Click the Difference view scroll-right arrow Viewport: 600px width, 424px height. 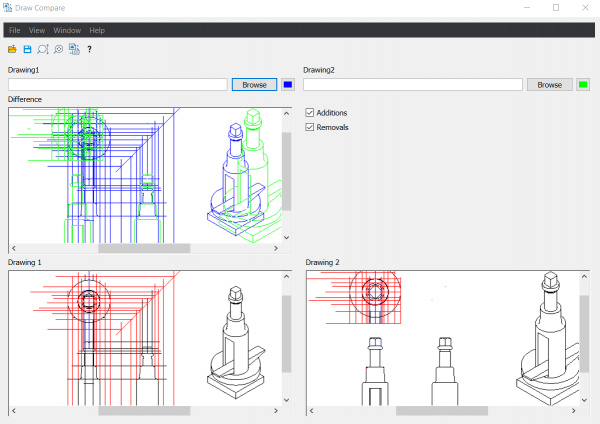[276, 248]
